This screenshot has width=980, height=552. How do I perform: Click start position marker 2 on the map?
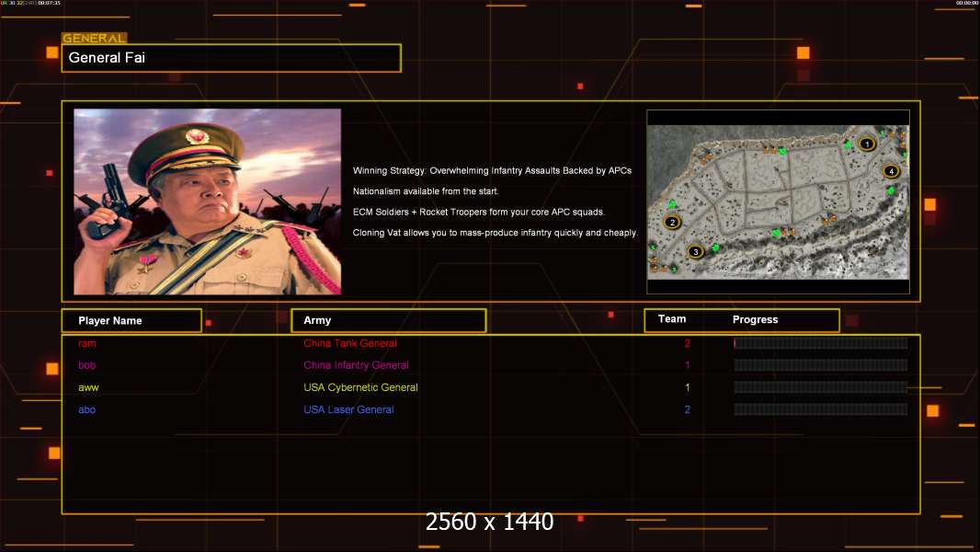coord(672,222)
